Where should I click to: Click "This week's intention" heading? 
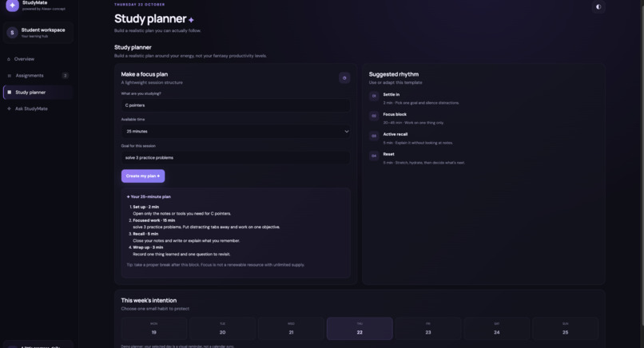click(149, 300)
